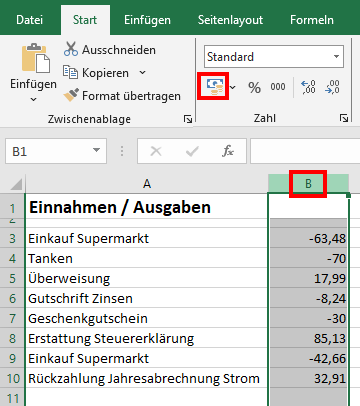Screen dimensions: 360x406
Task: Click the Kopieren text label
Action: 105,73
